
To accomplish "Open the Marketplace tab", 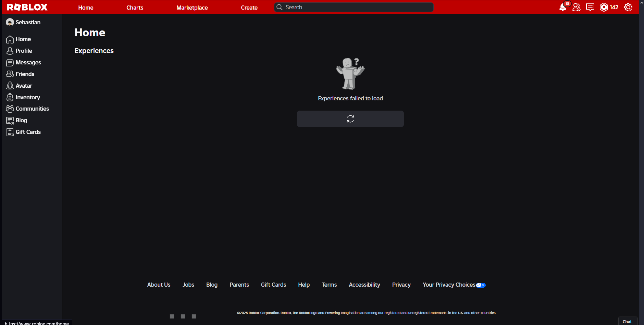I will pos(192,8).
